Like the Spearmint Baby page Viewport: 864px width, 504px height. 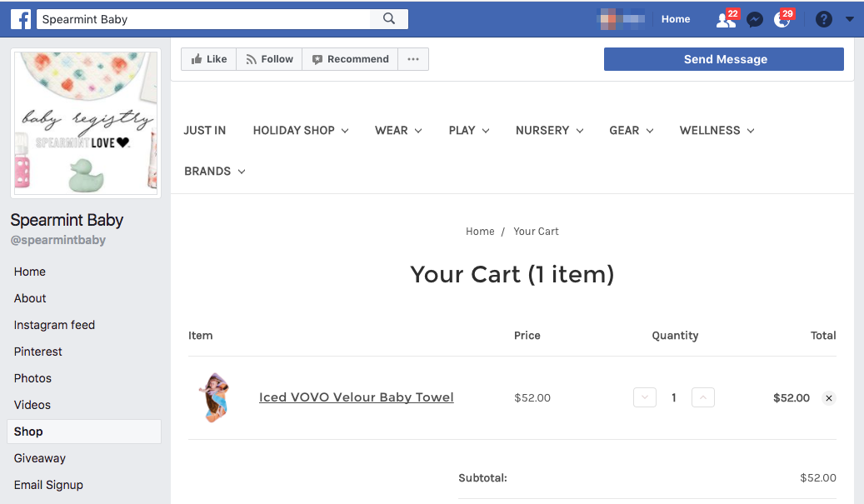pyautogui.click(x=209, y=59)
